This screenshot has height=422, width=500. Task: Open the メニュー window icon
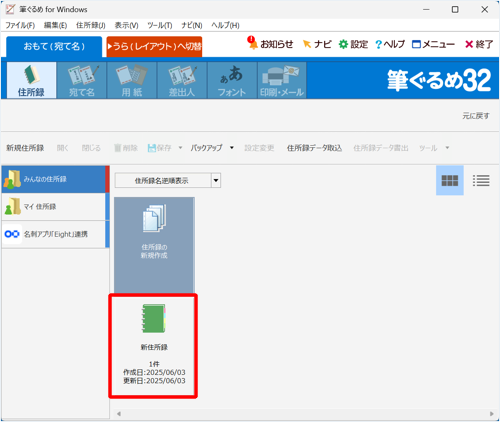(x=416, y=44)
